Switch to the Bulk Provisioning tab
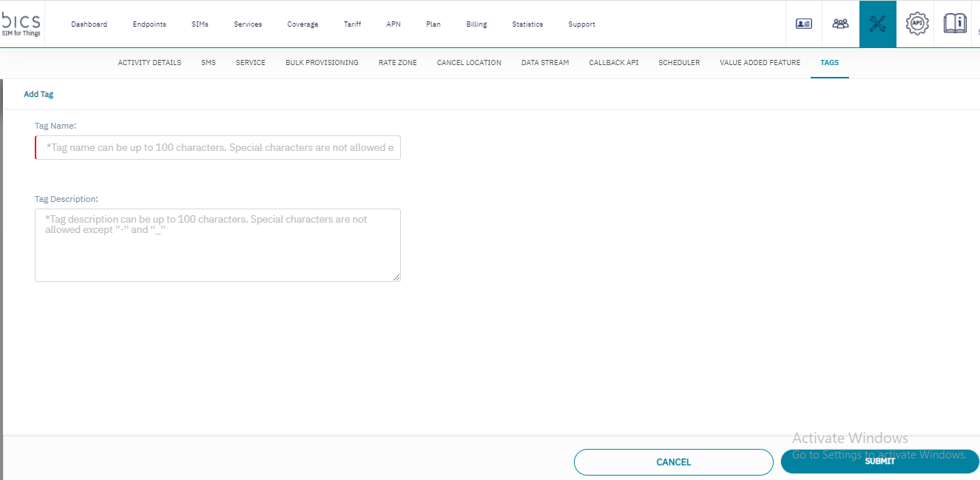The image size is (980, 480). (322, 63)
